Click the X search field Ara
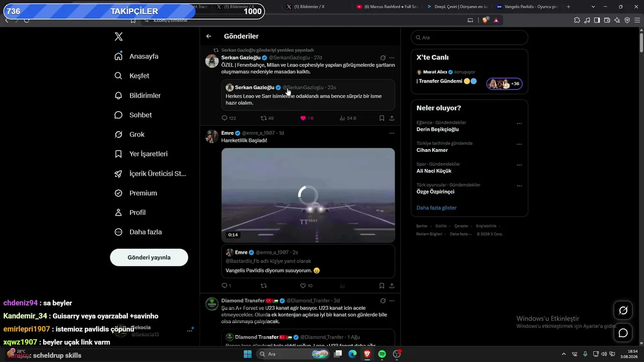The height and width of the screenshot is (362, 644). (469, 38)
